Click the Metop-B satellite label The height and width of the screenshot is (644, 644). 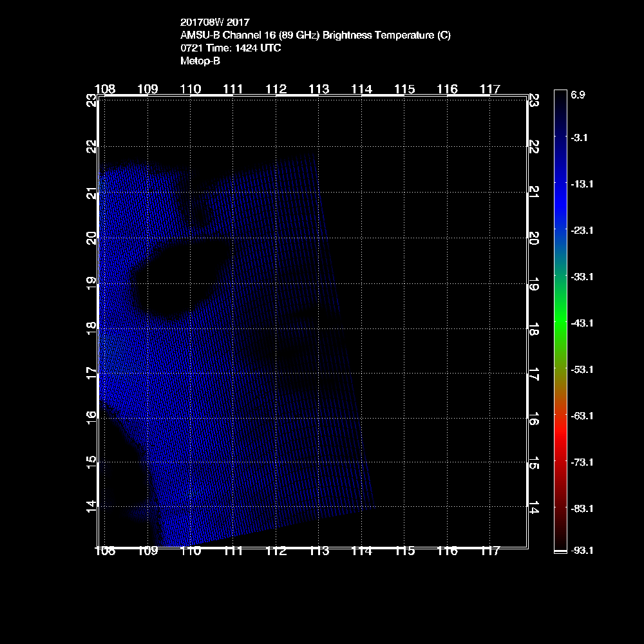point(200,61)
